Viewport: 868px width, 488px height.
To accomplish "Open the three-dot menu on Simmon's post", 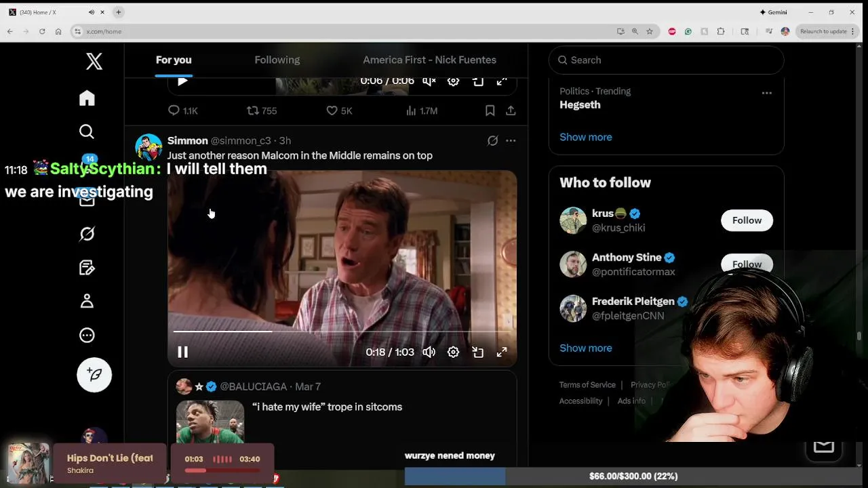I will click(x=511, y=140).
